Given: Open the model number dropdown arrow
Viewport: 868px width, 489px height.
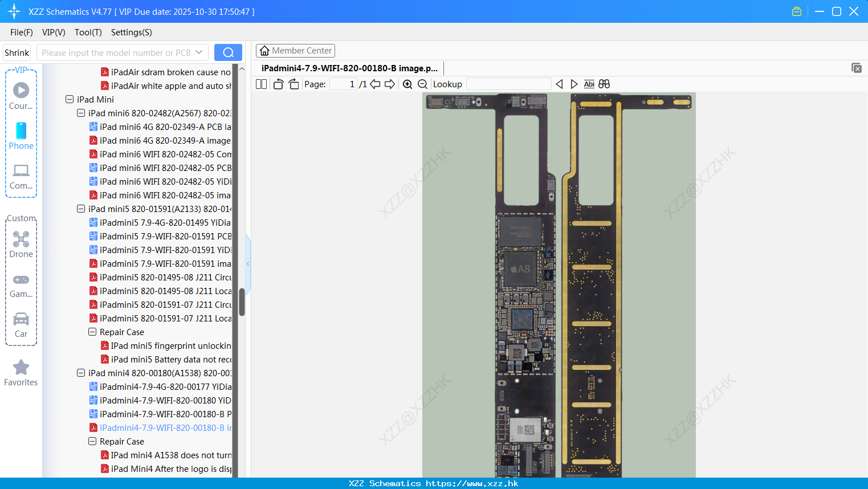Looking at the screenshot, I should pos(199,52).
